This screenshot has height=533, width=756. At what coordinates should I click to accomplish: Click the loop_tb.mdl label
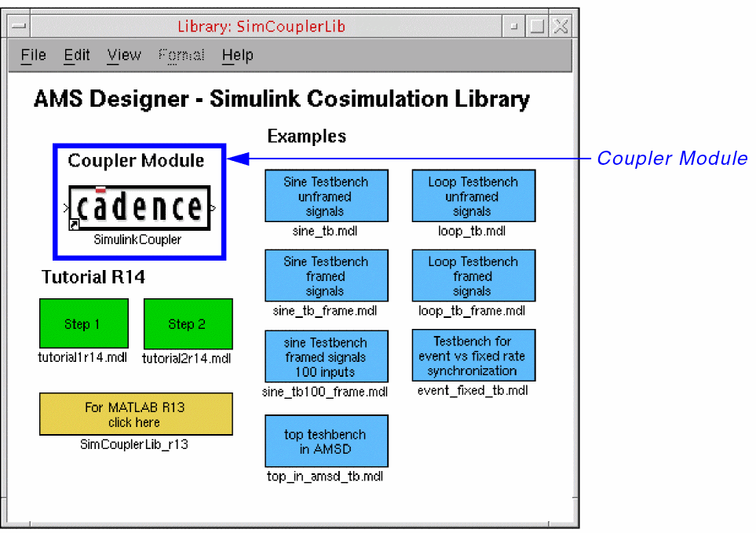pyautogui.click(x=472, y=232)
